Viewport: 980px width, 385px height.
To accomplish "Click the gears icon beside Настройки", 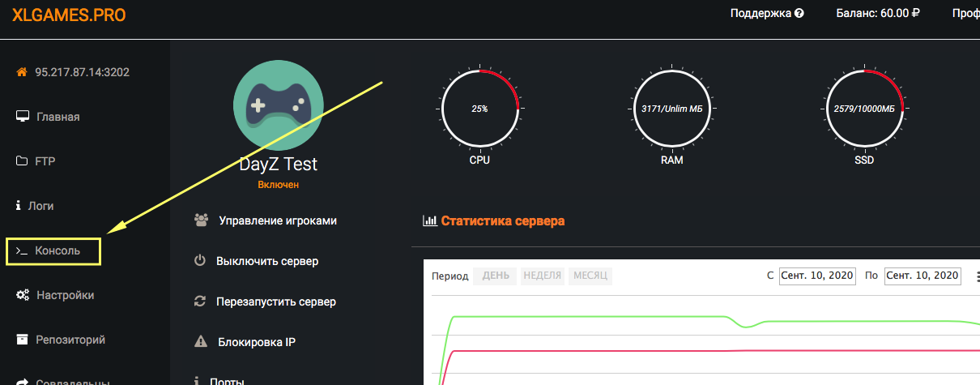I will point(23,295).
